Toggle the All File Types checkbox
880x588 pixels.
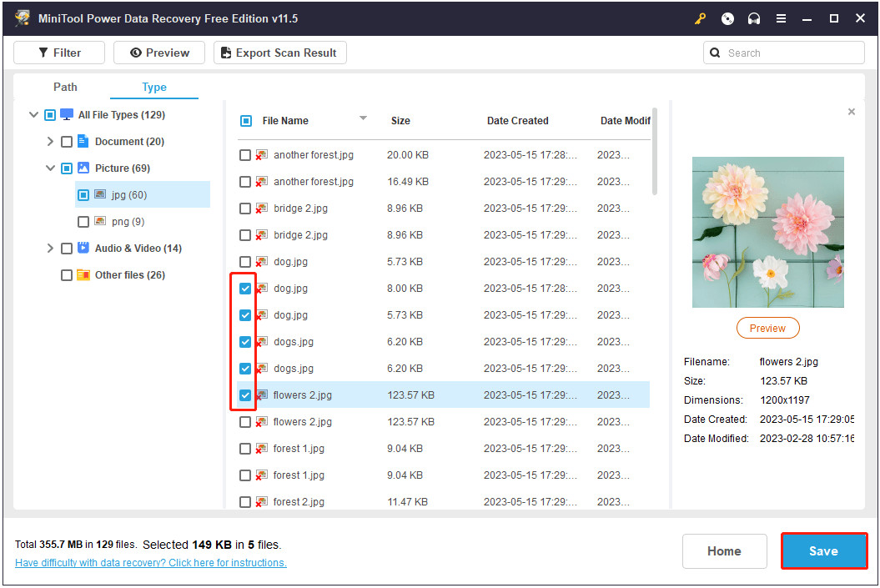pos(50,115)
